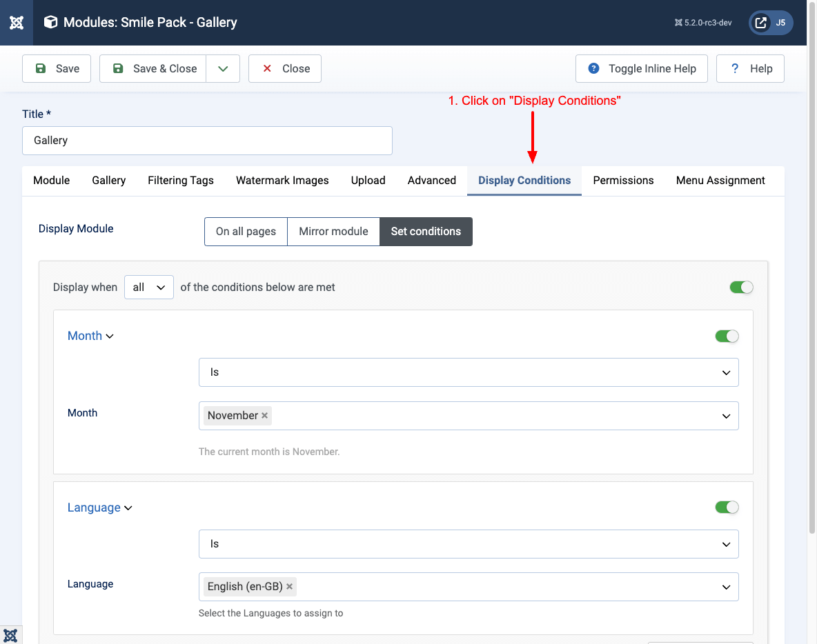Screen dimensions: 817x644
Task: Click 'The current month is November.' hint
Action: 269,452
